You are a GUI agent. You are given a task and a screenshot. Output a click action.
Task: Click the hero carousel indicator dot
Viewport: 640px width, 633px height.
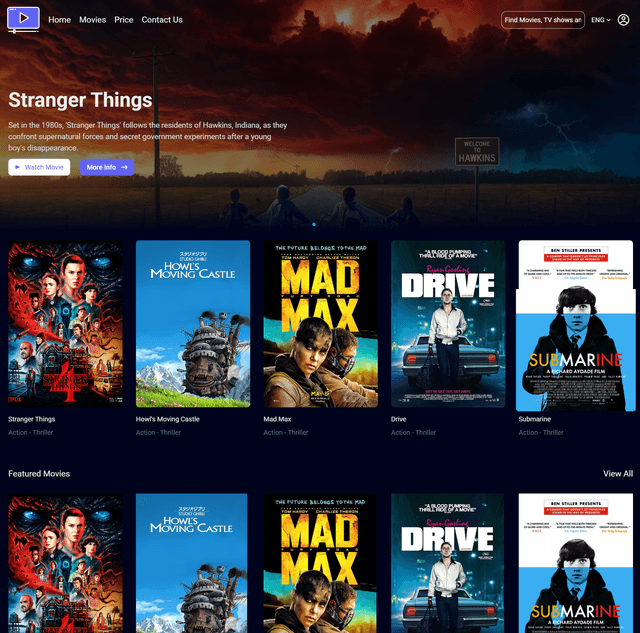(x=314, y=224)
